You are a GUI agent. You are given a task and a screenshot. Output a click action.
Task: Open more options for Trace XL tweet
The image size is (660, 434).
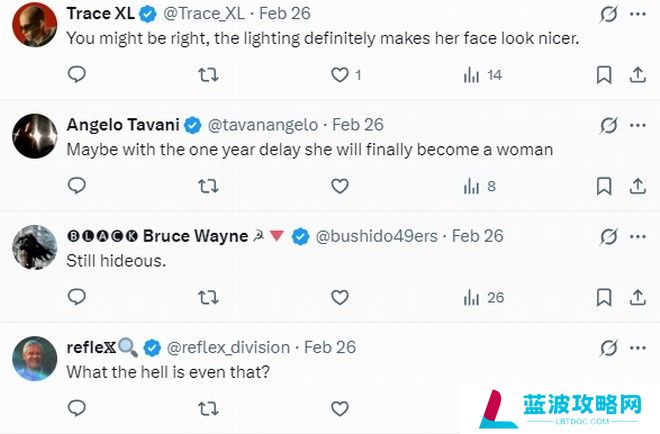tap(638, 14)
